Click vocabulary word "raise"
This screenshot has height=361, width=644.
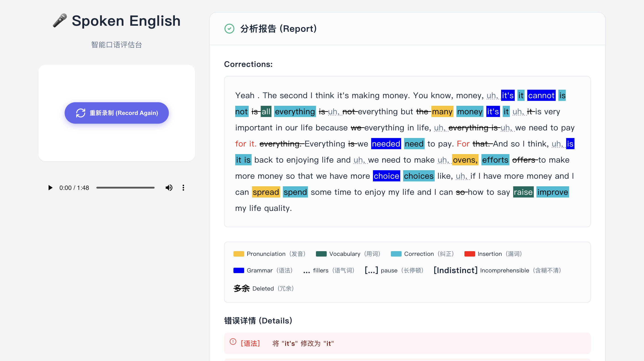pyautogui.click(x=523, y=192)
